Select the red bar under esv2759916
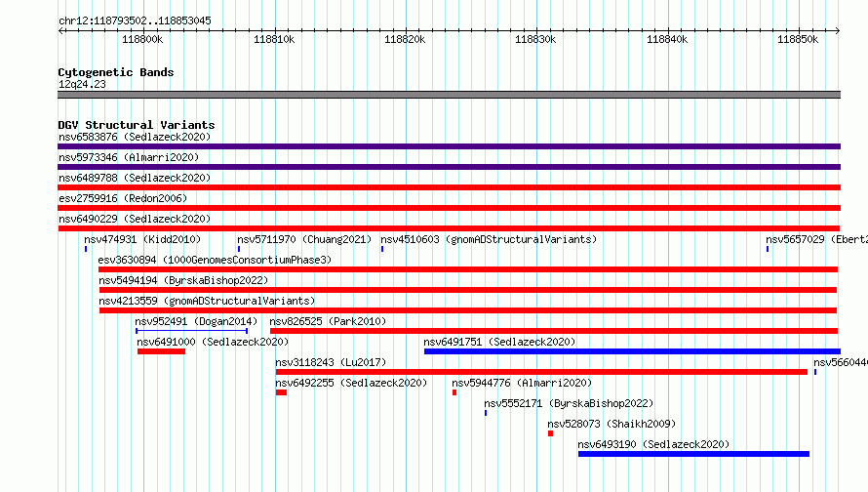This screenshot has width=868, height=492. pyautogui.click(x=449, y=208)
